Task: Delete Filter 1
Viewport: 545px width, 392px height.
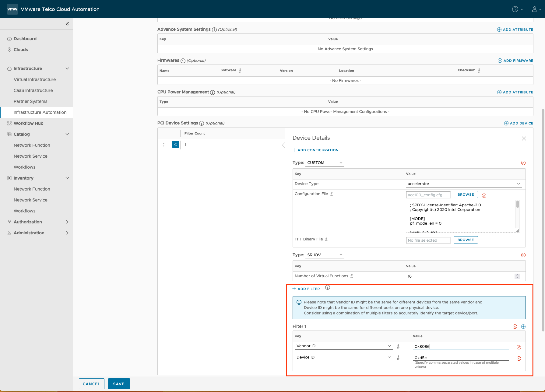Action: (515, 327)
